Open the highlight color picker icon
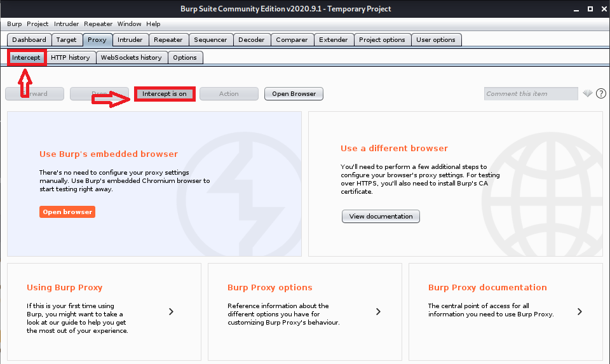This screenshot has width=610, height=364. (x=587, y=93)
